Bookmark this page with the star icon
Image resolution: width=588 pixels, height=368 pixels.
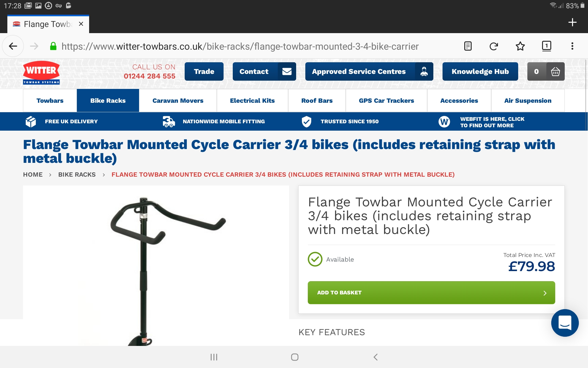tap(520, 46)
